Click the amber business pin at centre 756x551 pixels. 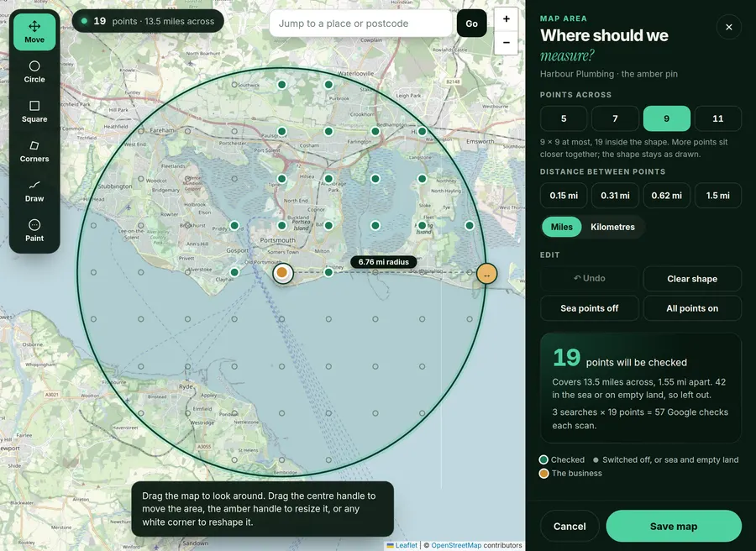tap(282, 273)
